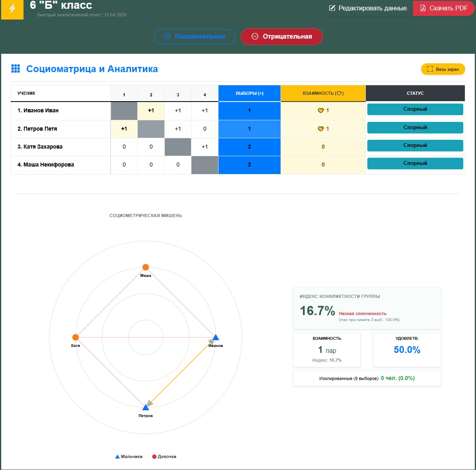
Task: Download report with Скачать PDF
Action: coord(443,8)
